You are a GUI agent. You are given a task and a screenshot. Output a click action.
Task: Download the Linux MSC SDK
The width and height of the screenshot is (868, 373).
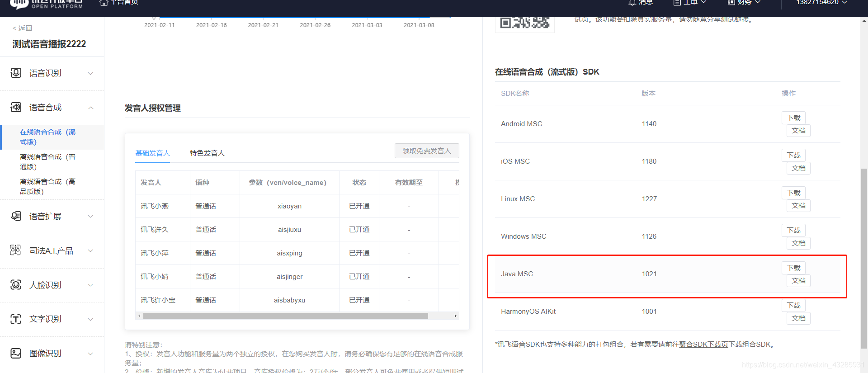pos(793,193)
